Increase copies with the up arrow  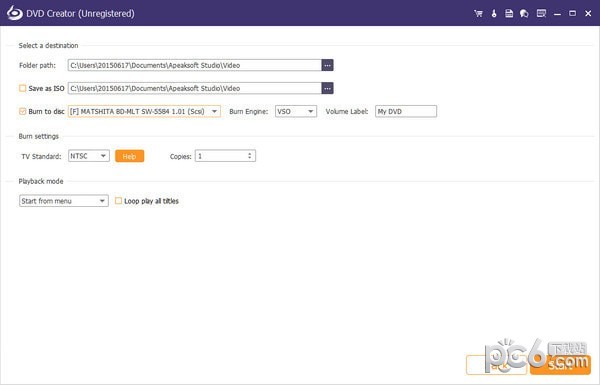(x=249, y=154)
